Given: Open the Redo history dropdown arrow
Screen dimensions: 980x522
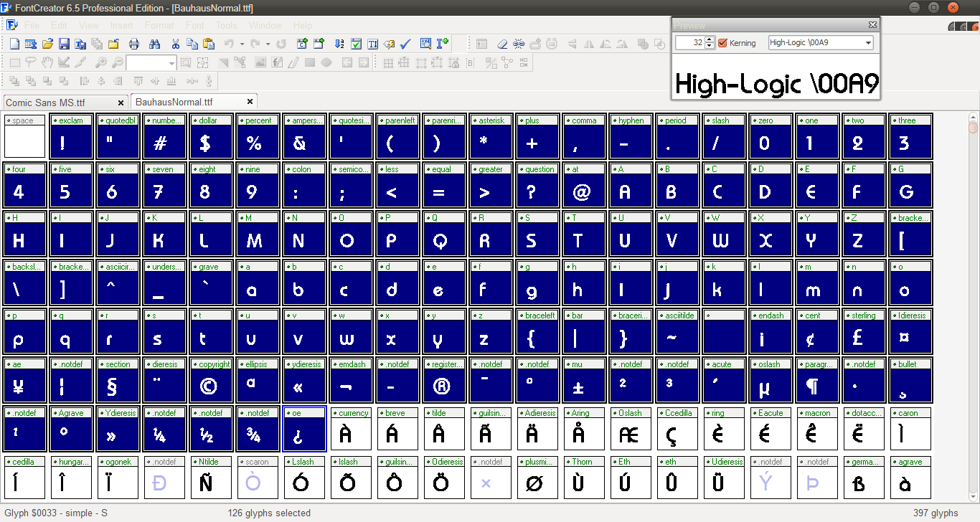Looking at the screenshot, I should (267, 43).
